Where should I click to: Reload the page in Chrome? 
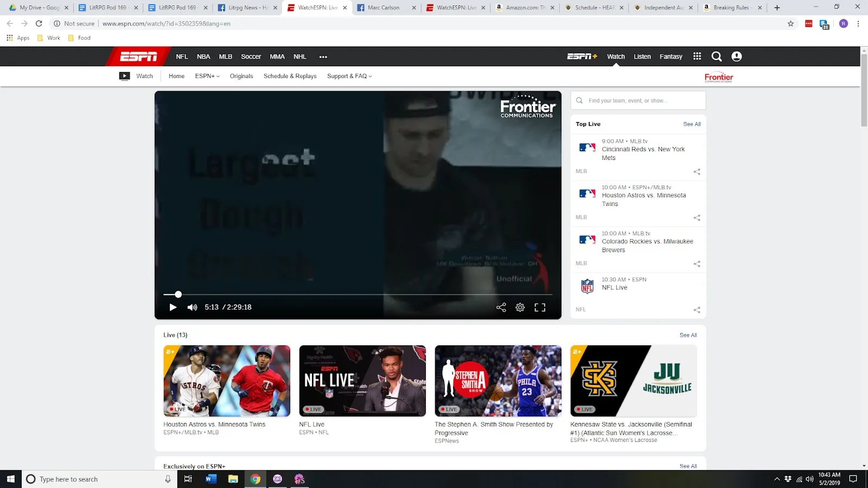(x=39, y=23)
